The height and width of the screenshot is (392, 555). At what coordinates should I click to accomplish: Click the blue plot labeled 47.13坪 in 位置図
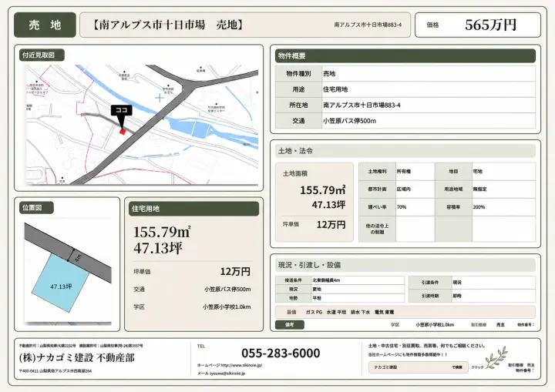tap(61, 283)
